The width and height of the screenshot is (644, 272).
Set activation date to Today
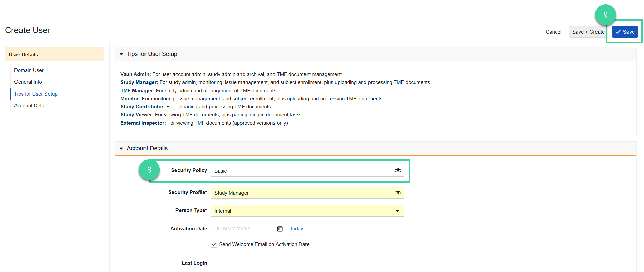[x=296, y=229]
